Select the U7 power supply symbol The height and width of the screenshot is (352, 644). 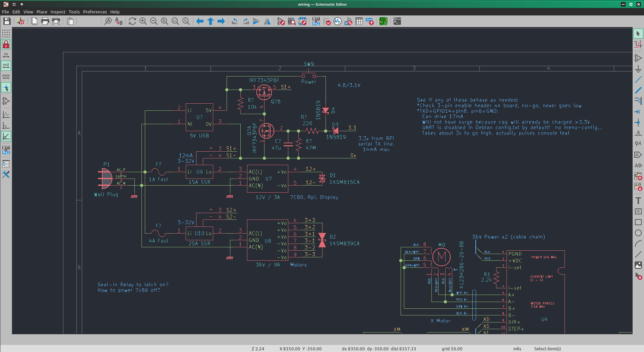pyautogui.click(x=268, y=179)
